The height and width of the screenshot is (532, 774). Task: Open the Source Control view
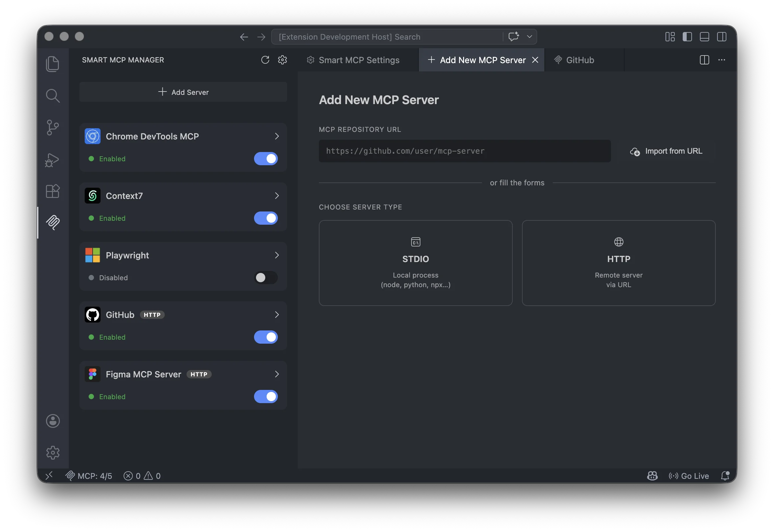point(53,128)
